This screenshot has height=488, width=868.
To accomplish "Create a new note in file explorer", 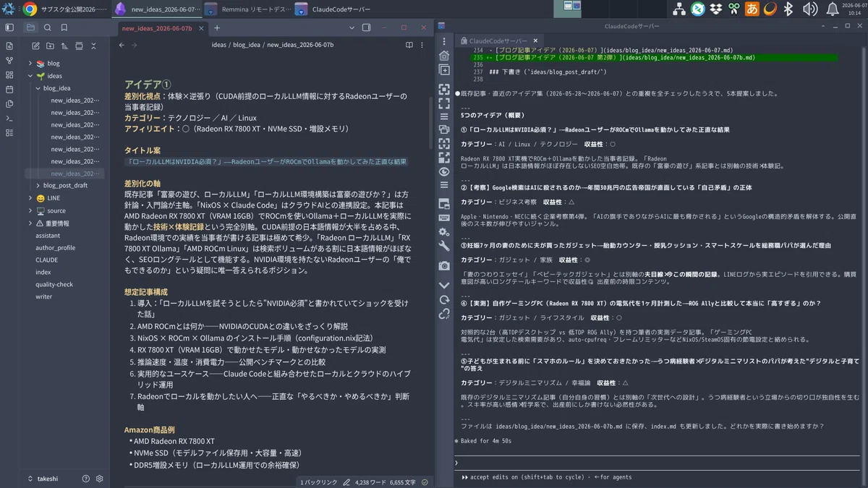I will pos(35,46).
